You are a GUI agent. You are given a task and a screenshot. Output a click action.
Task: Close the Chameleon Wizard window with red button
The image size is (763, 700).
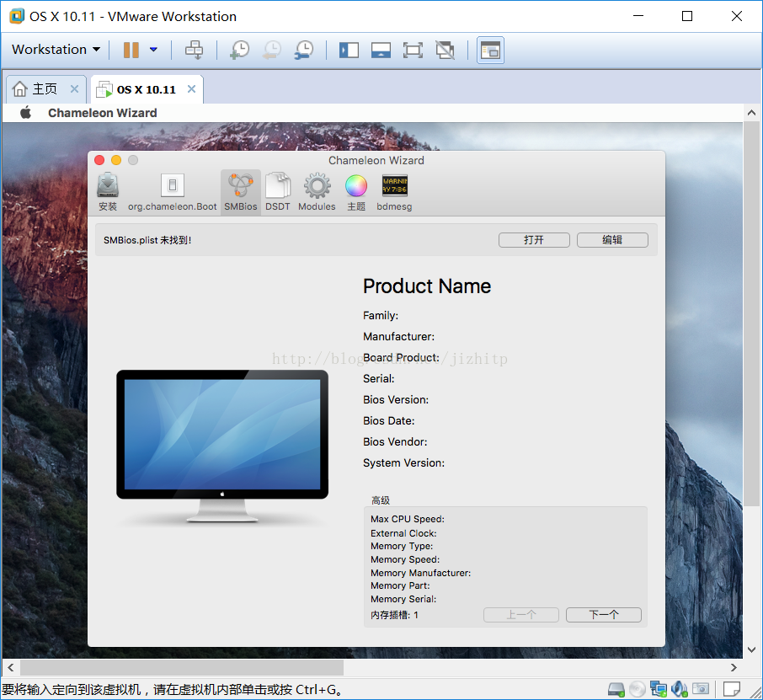pos(99,160)
